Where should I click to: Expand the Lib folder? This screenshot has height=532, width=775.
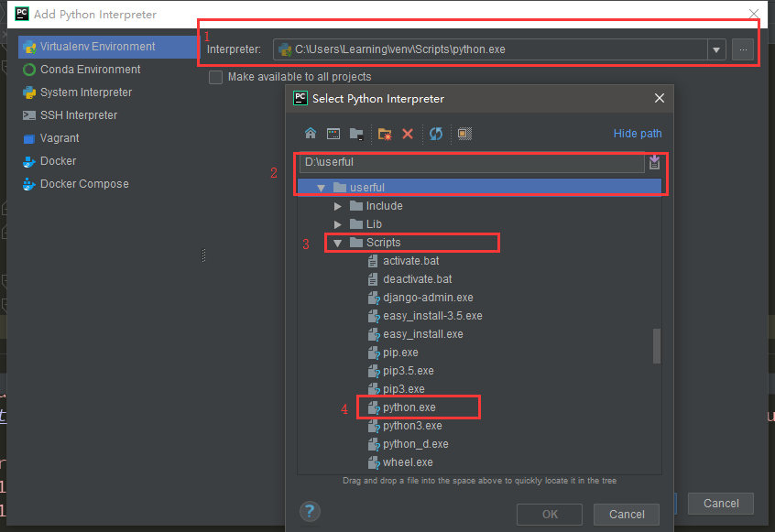click(x=338, y=224)
